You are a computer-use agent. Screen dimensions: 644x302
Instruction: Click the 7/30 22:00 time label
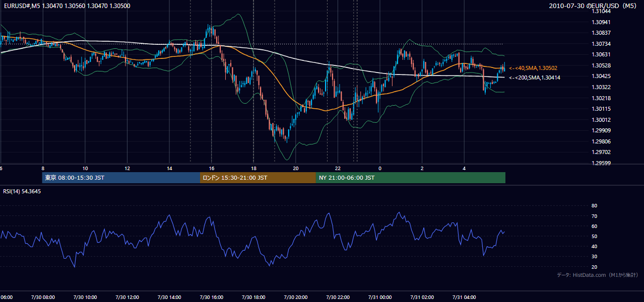(338, 297)
